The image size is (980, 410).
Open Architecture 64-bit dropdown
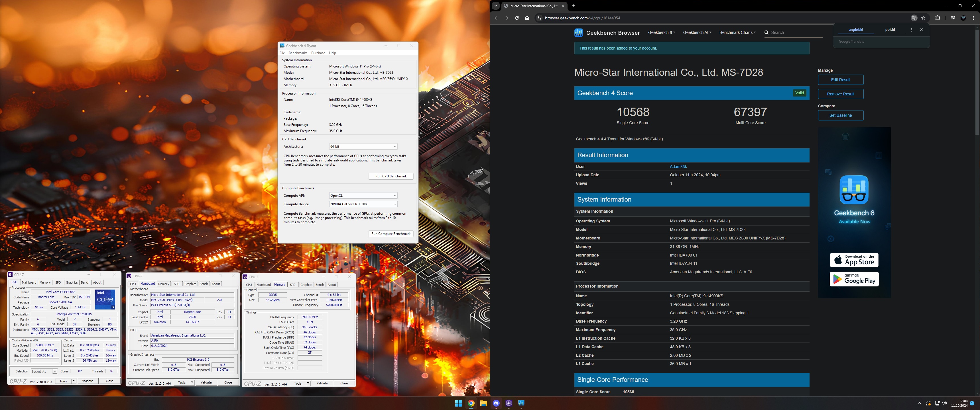(363, 147)
